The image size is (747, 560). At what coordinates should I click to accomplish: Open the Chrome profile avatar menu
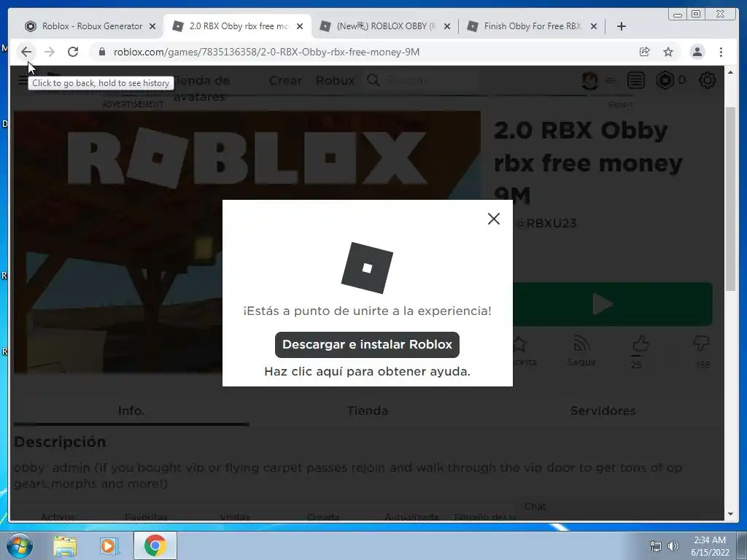click(x=697, y=52)
